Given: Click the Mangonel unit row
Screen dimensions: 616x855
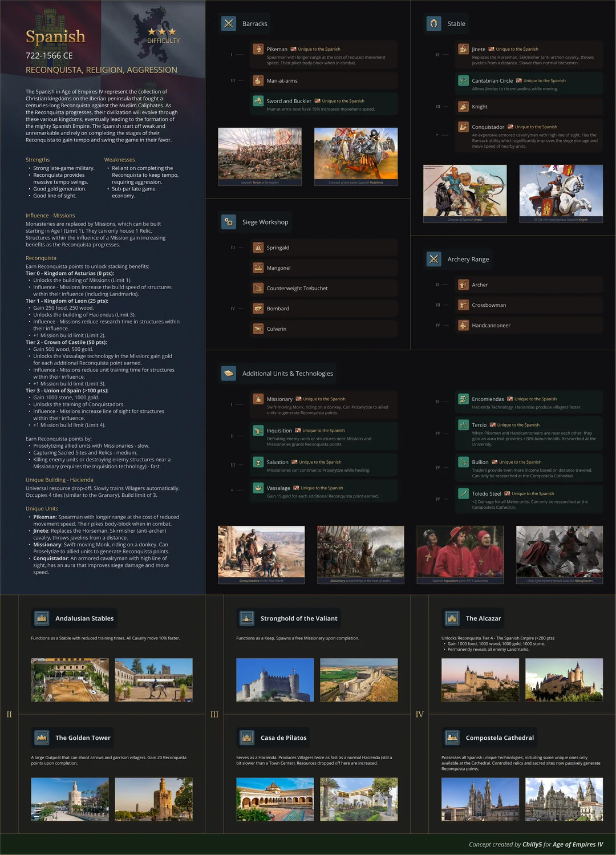Looking at the screenshot, I should [x=324, y=268].
